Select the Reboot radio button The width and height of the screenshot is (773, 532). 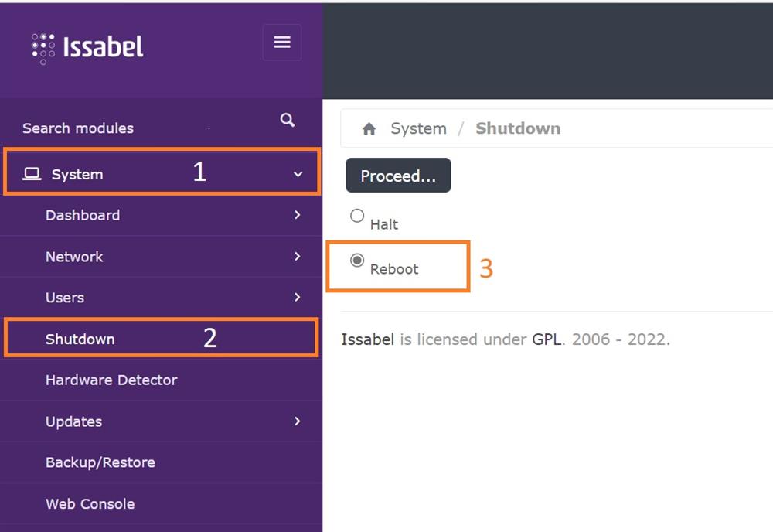[356, 261]
